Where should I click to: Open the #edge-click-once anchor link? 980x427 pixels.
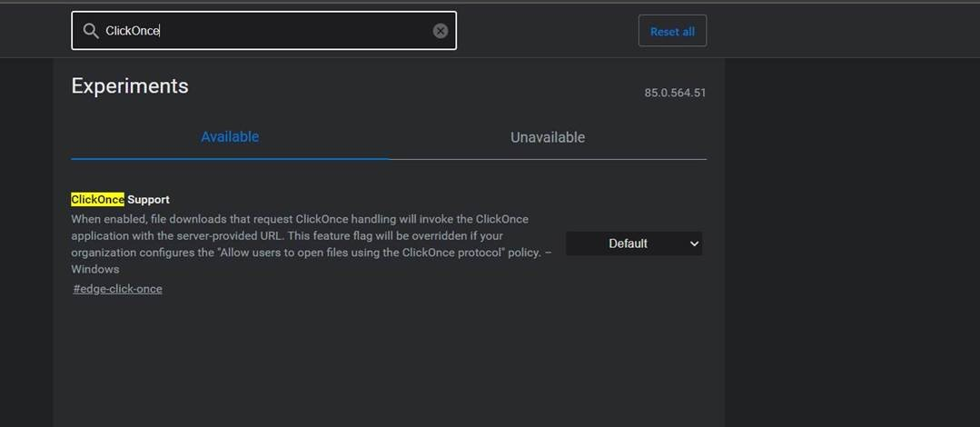[117, 289]
